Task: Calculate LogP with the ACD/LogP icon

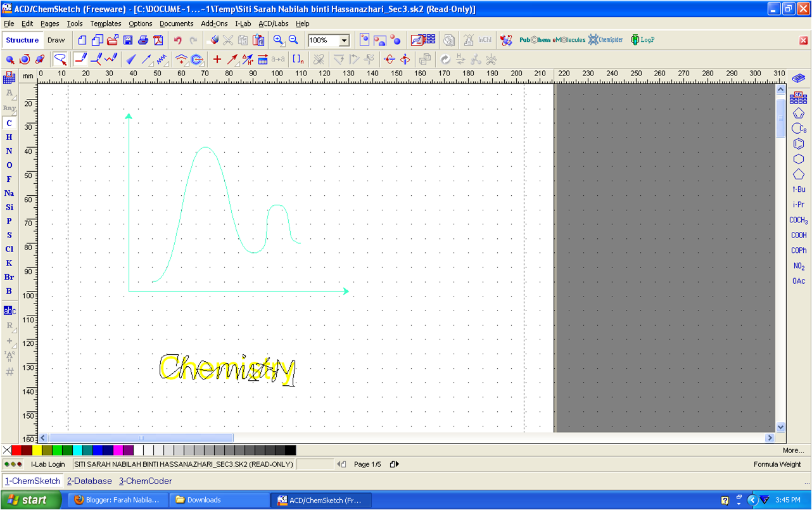Action: pos(644,39)
